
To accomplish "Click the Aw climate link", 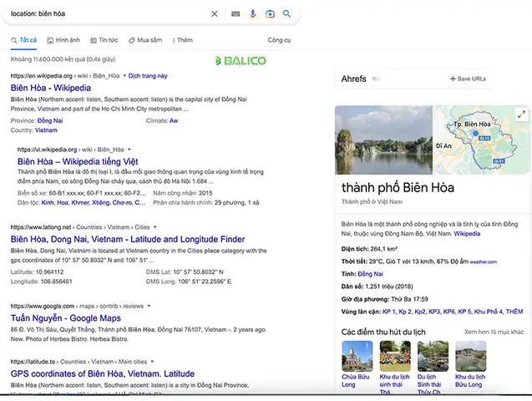I will (x=174, y=120).
